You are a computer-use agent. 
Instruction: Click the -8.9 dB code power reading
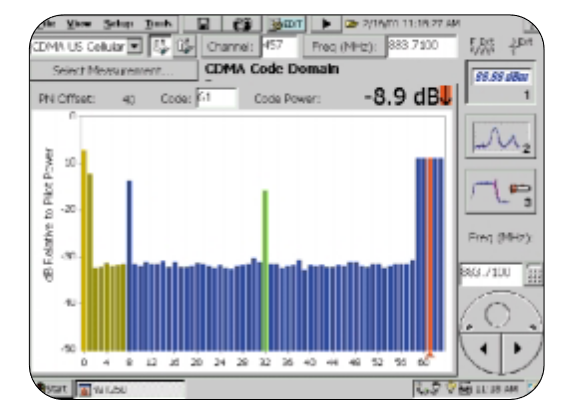(401, 97)
